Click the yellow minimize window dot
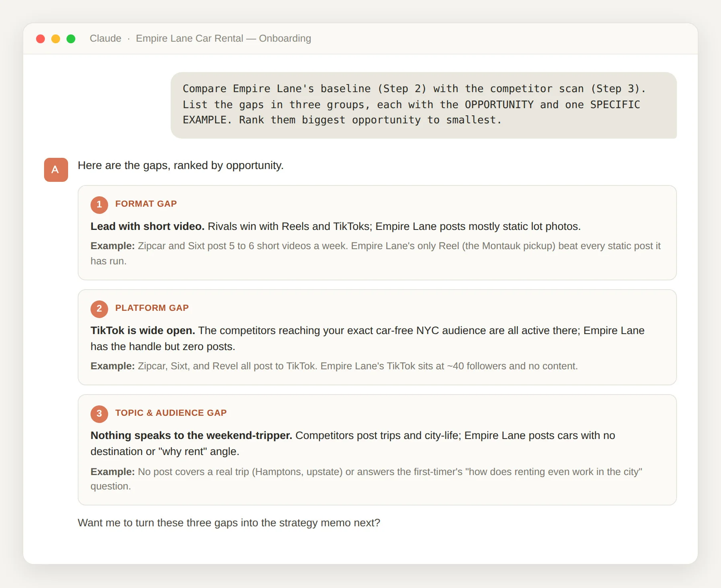 [x=56, y=39]
